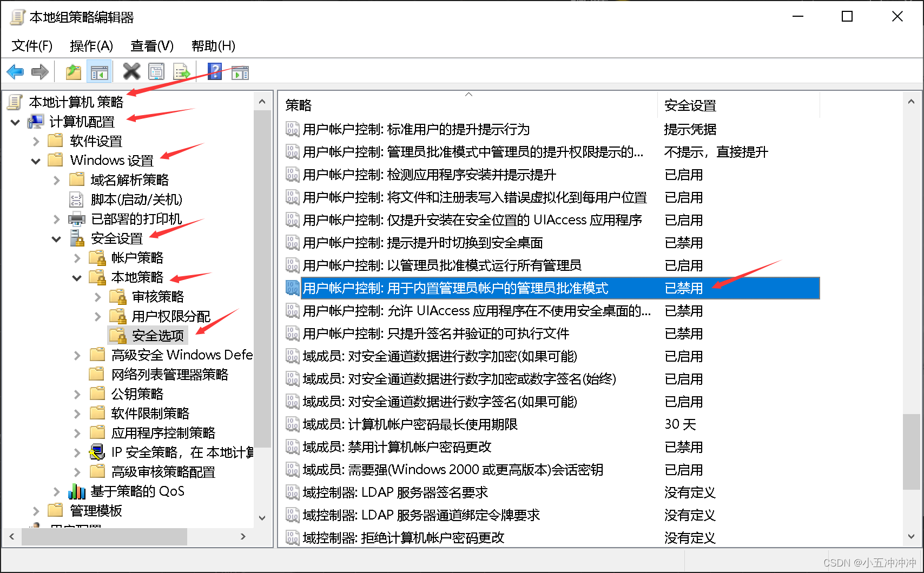Click the 已部署的打印机 printer icon

click(77, 219)
